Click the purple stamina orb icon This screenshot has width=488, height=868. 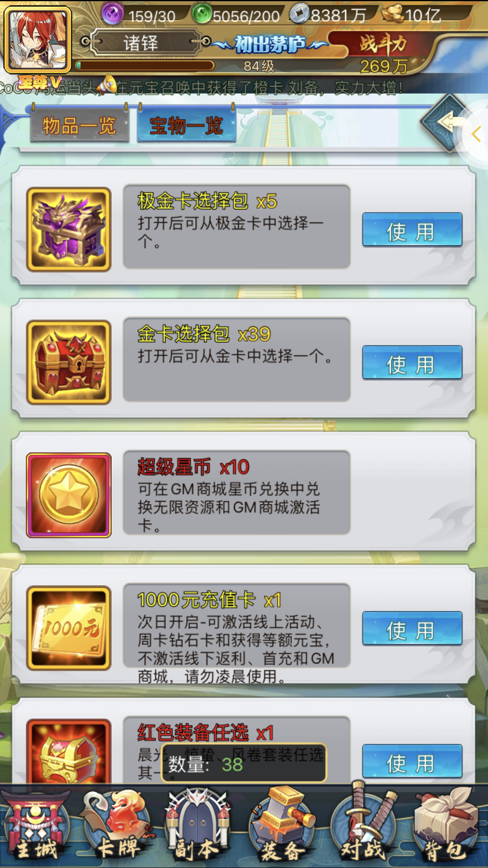tap(113, 14)
